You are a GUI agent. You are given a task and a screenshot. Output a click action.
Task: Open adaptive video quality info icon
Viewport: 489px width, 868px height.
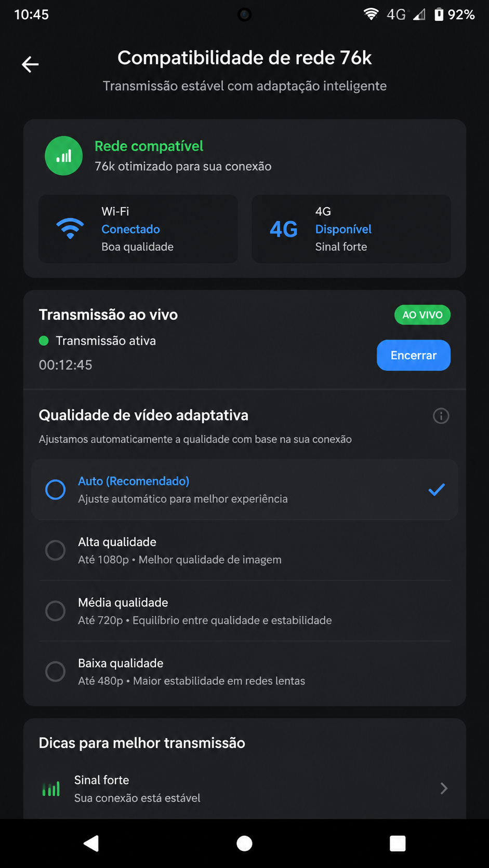441,416
